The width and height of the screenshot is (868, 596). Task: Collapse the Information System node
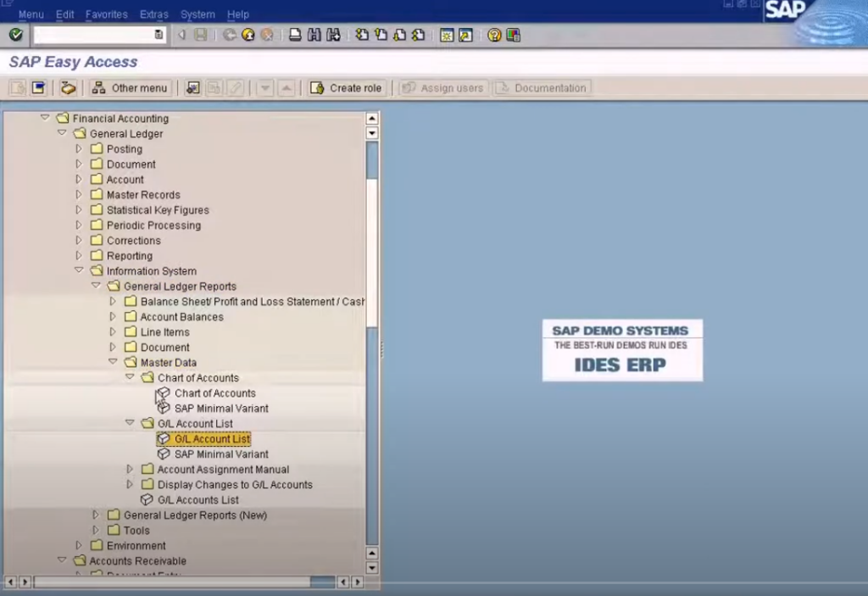(79, 270)
